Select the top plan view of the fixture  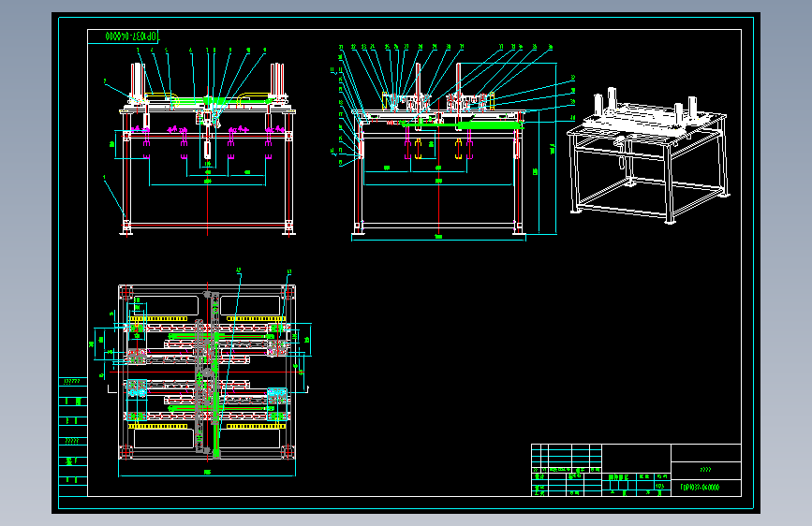tap(207, 372)
